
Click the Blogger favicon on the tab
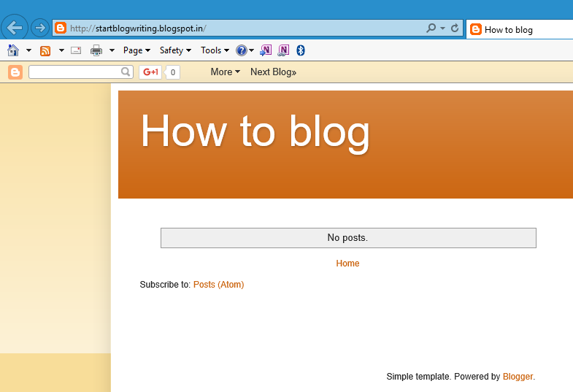[475, 29]
